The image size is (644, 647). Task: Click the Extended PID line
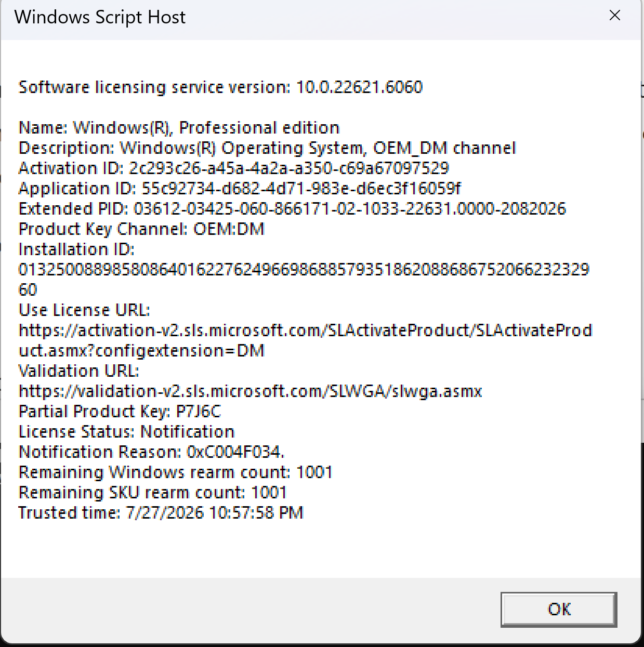pyautogui.click(x=292, y=208)
